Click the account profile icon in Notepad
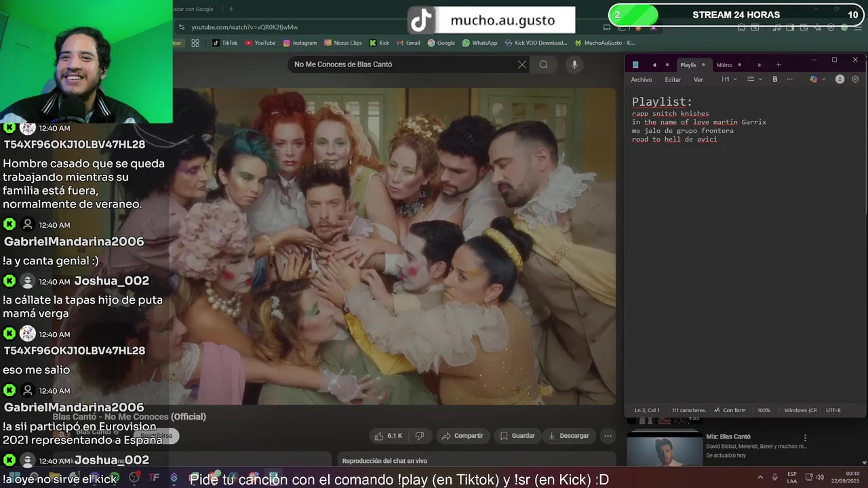This screenshot has height=488, width=868. tap(840, 79)
